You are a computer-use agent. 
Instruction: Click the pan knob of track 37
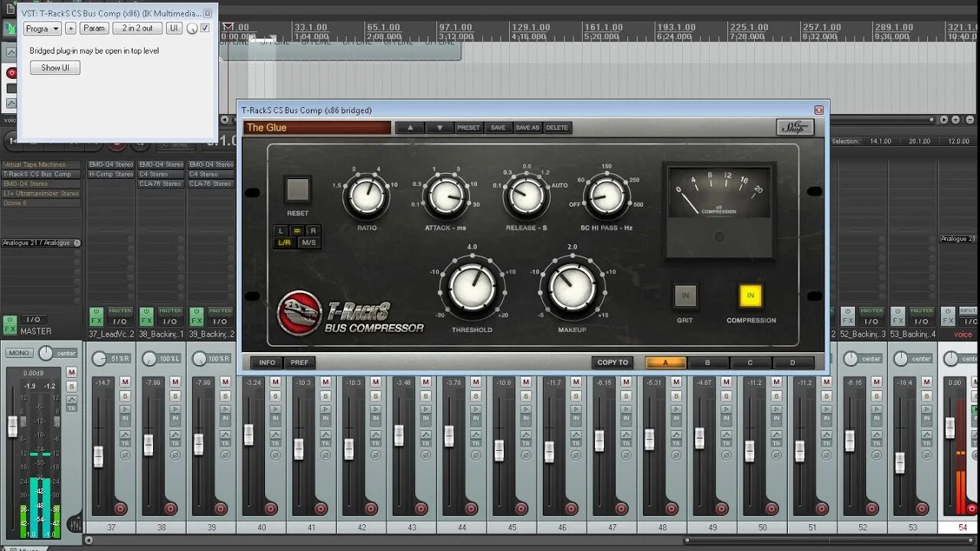point(100,359)
